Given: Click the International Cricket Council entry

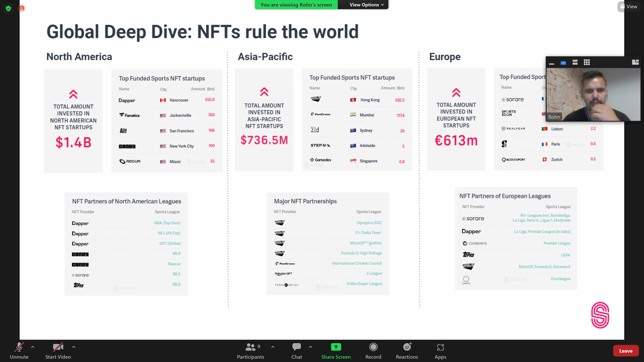Looking at the screenshot, I should coord(357,263).
